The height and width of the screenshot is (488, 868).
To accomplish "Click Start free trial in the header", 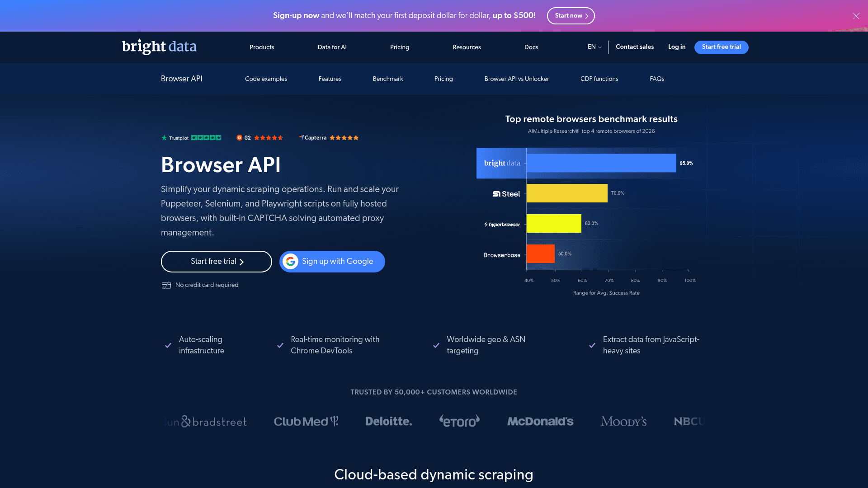I will click(722, 47).
